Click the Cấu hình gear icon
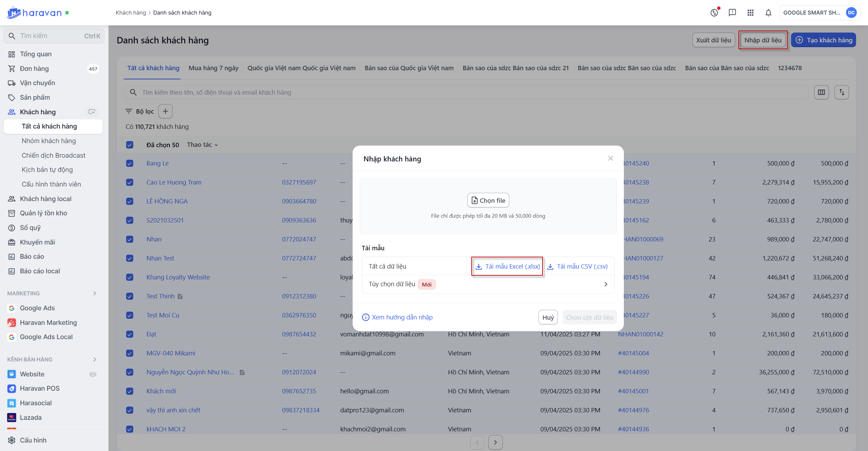 12,440
